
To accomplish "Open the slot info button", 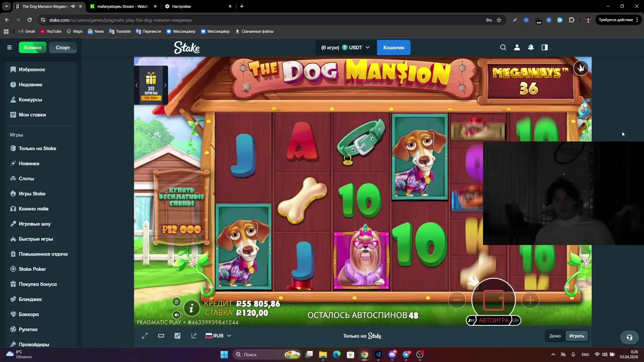I will [x=191, y=309].
